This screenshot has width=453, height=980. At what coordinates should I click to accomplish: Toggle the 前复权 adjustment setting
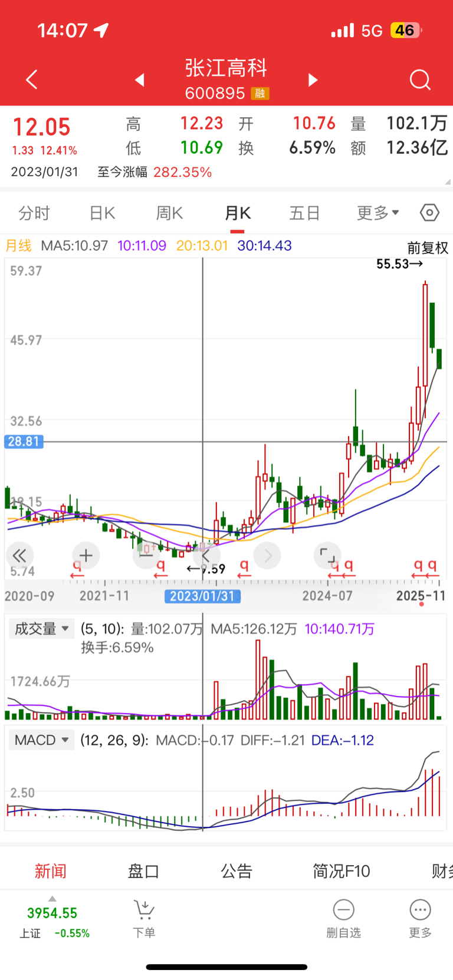click(427, 248)
